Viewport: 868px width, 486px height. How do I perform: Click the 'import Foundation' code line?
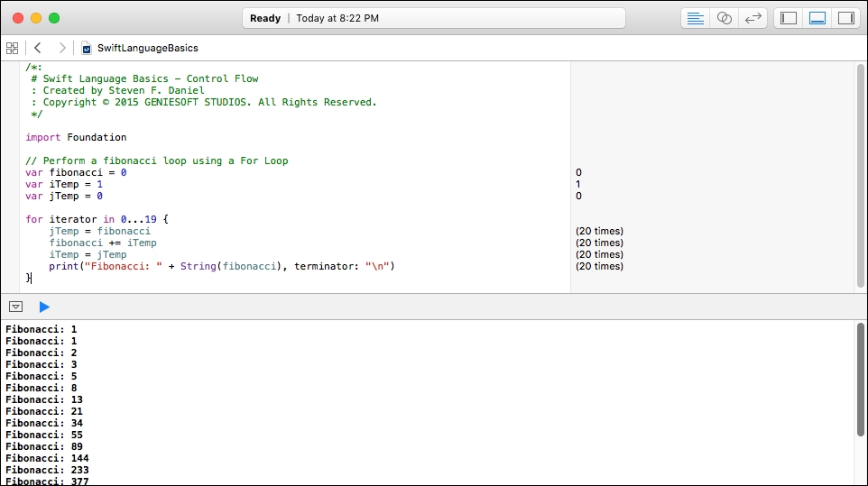pos(76,137)
